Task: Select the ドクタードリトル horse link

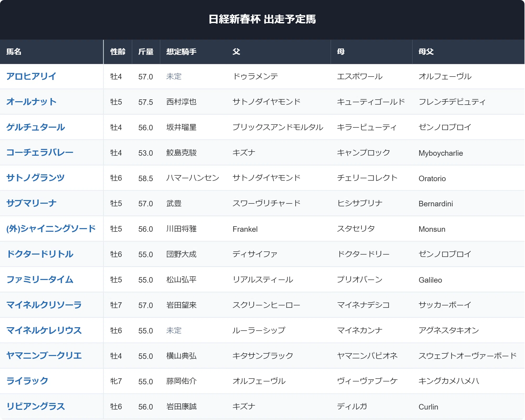Action: [x=40, y=254]
